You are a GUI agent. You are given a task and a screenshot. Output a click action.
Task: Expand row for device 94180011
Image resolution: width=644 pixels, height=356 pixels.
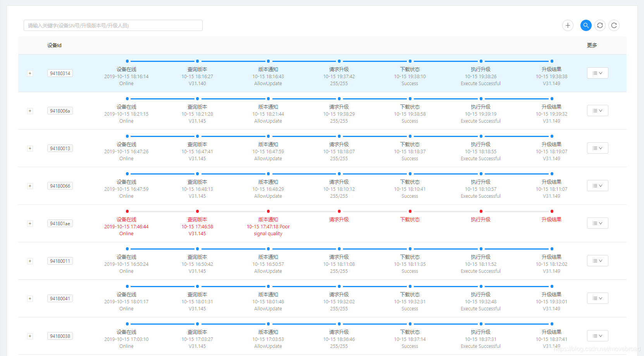(30, 261)
